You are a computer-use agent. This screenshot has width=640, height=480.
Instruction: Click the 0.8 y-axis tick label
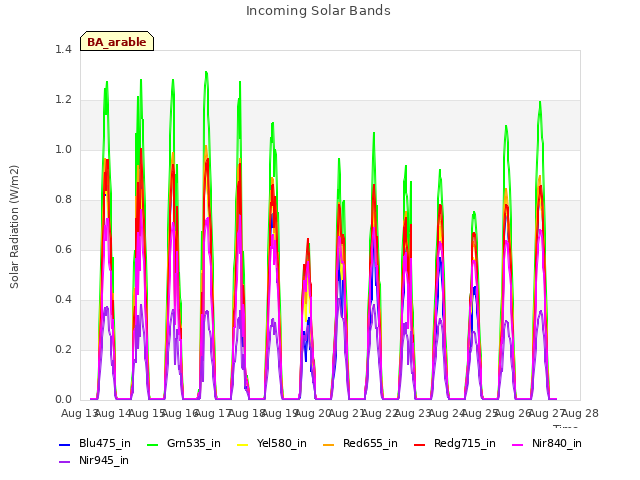coord(63,200)
